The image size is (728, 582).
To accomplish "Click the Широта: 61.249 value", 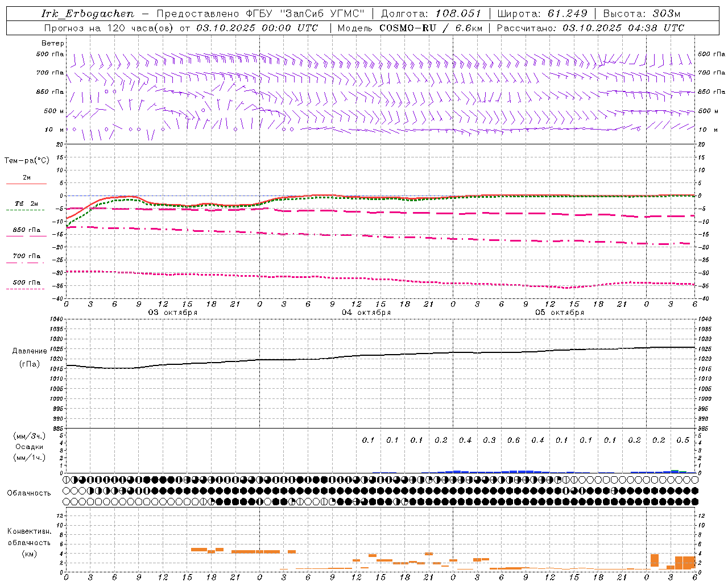I will tap(542, 14).
